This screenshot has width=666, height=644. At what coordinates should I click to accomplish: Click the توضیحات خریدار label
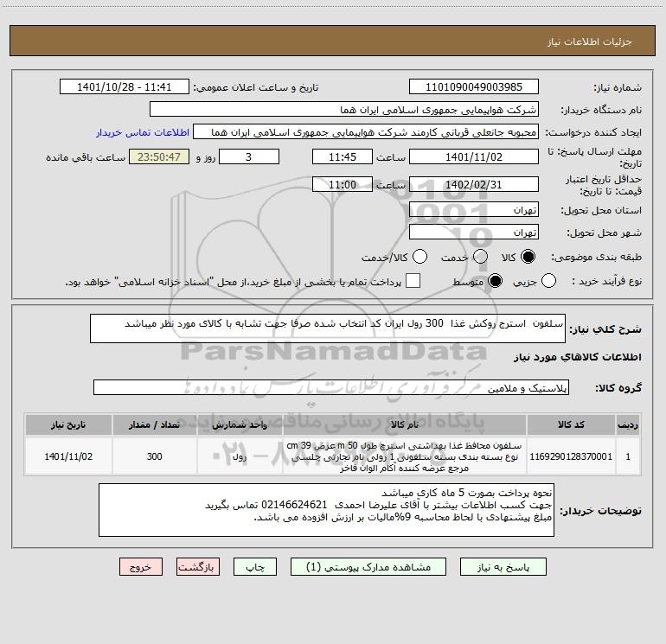tap(600, 511)
